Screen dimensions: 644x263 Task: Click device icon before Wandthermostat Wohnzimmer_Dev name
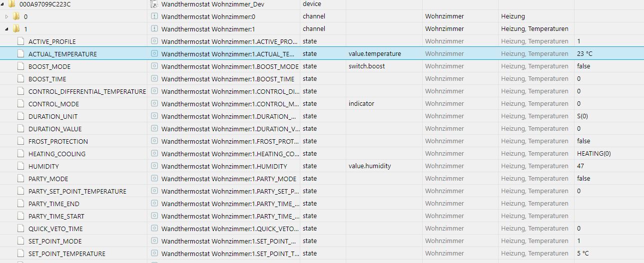[x=154, y=4]
